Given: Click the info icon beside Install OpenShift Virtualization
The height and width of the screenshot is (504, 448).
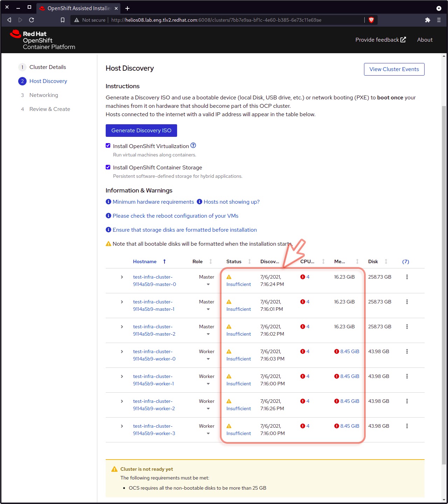Looking at the screenshot, I should (193, 146).
